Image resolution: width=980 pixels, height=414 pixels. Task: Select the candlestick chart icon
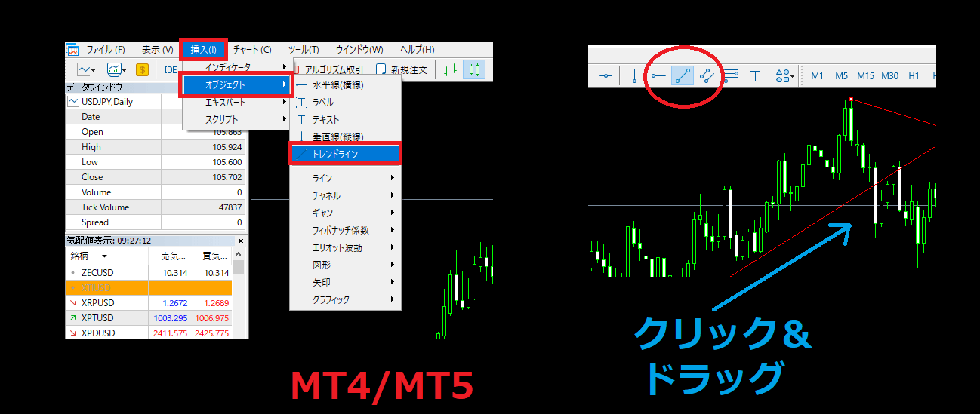(x=474, y=69)
